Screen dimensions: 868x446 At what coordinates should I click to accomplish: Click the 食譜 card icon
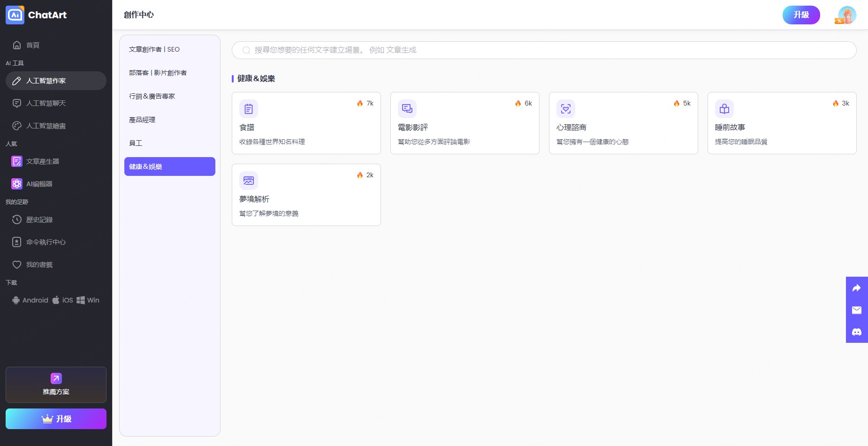tap(249, 109)
